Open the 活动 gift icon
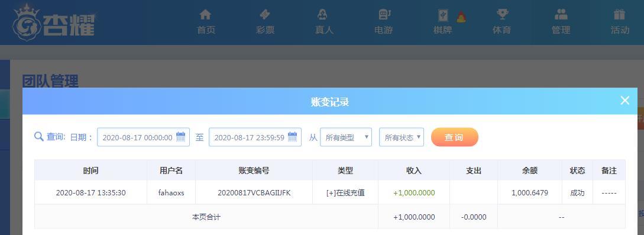 619,15
